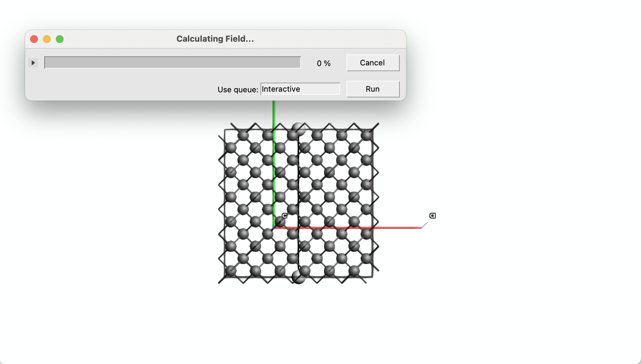Click the calculation progress bar

(172, 63)
